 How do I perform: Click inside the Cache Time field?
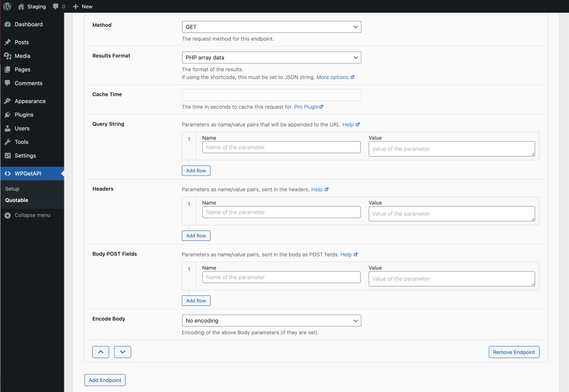pos(271,94)
